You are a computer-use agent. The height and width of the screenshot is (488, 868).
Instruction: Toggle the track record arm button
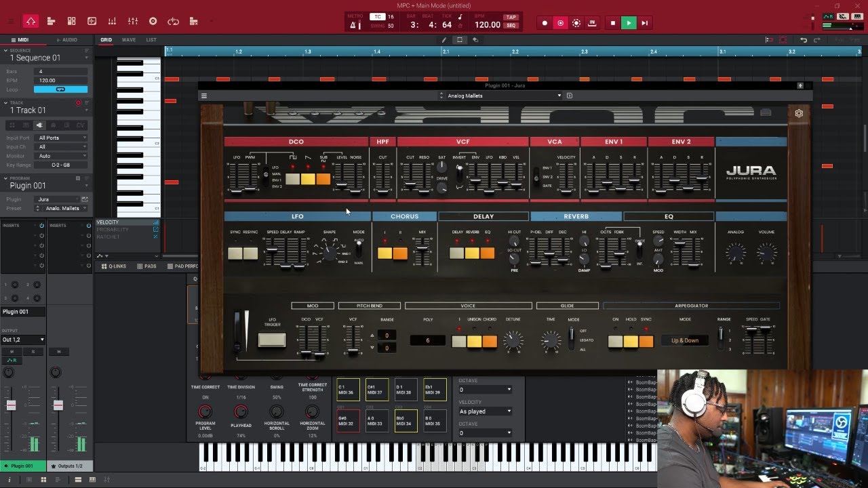click(79, 103)
